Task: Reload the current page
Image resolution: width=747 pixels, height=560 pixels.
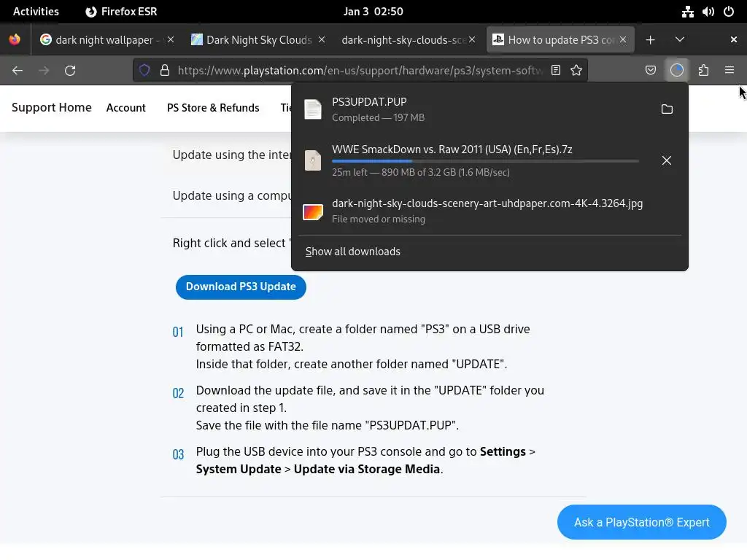Action: pos(70,70)
